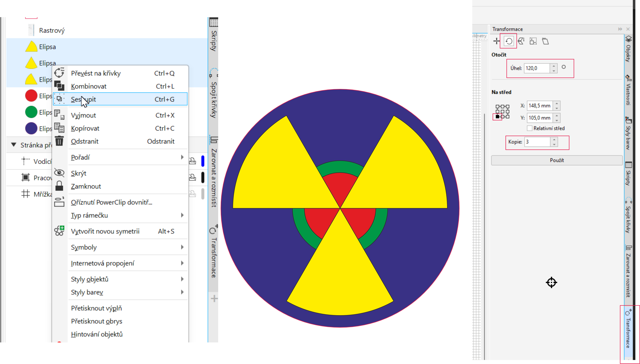Open the Size transformation icon
The height and width of the screenshot is (364, 640).
coord(533,41)
